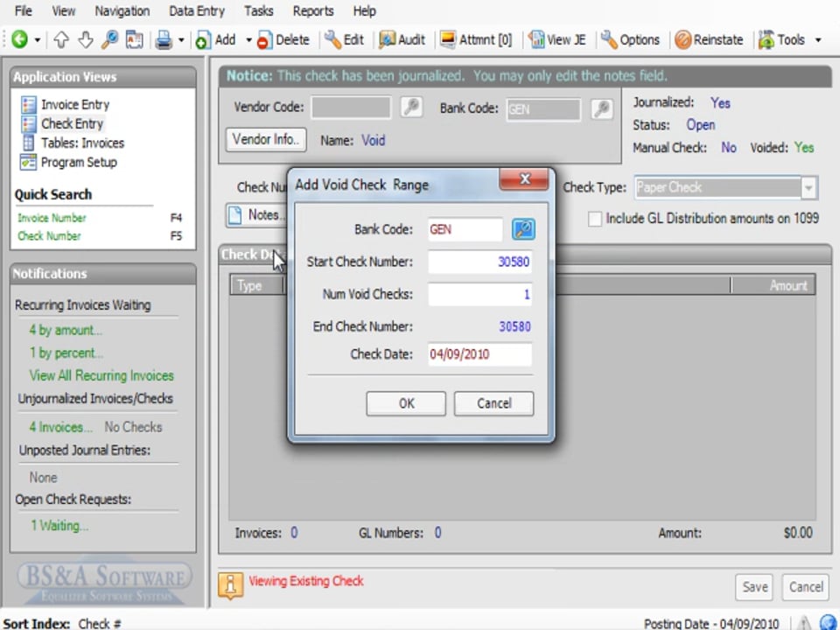Open the Tasks menu
The width and height of the screenshot is (840, 630).
click(259, 10)
